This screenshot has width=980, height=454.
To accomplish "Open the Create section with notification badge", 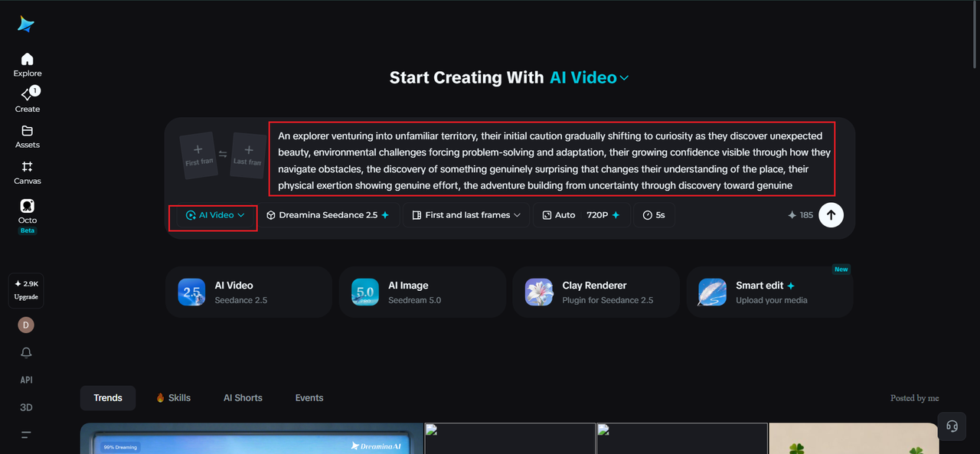I will (27, 100).
